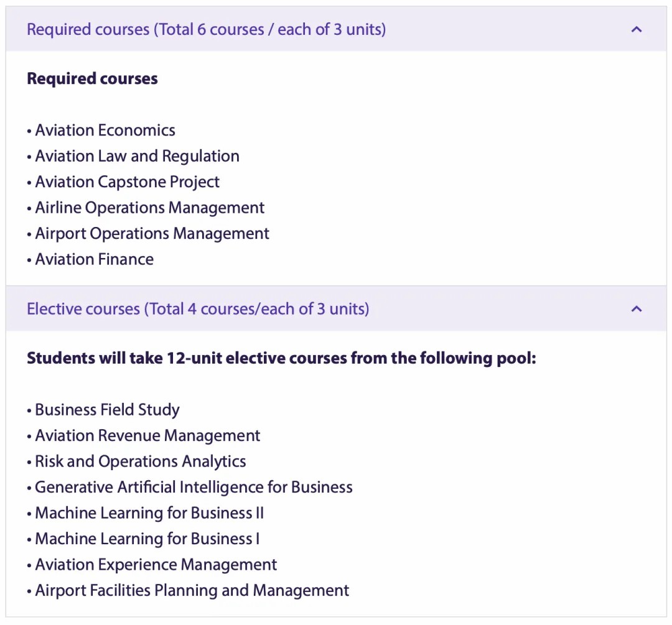Click the bold Required courses heading
Screen dimensions: 672x625
(92, 79)
